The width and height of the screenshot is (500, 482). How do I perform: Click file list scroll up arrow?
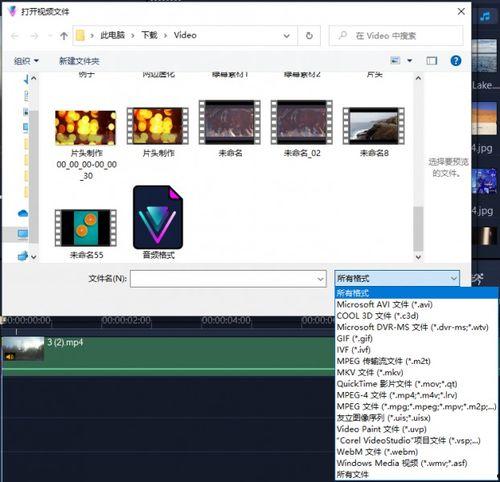point(418,78)
